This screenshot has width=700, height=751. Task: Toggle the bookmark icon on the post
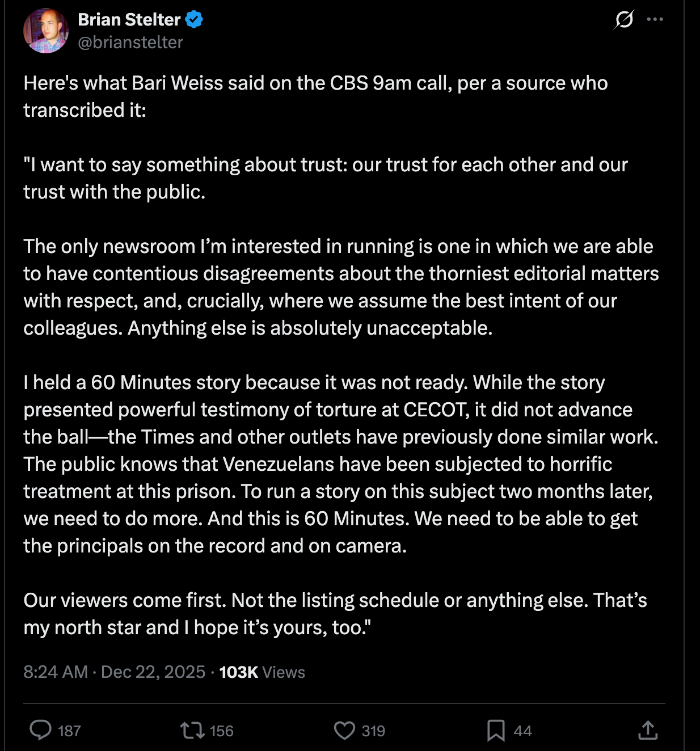pos(496,730)
